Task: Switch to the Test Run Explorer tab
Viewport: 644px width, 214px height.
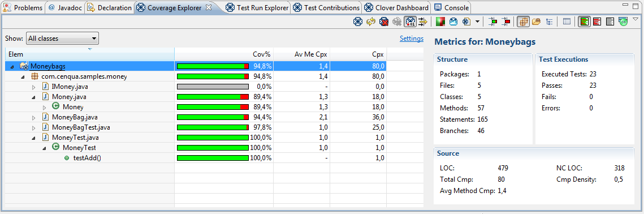Action: pyautogui.click(x=257, y=8)
